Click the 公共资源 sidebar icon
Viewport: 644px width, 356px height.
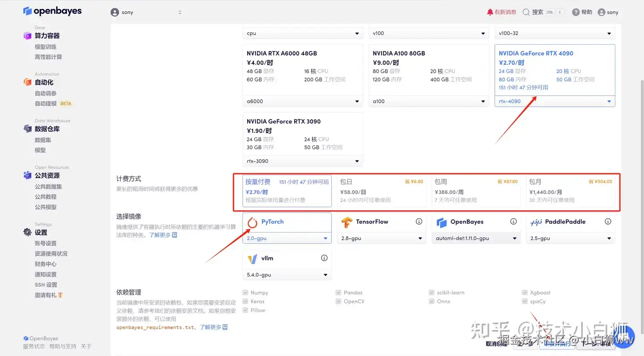(x=27, y=175)
